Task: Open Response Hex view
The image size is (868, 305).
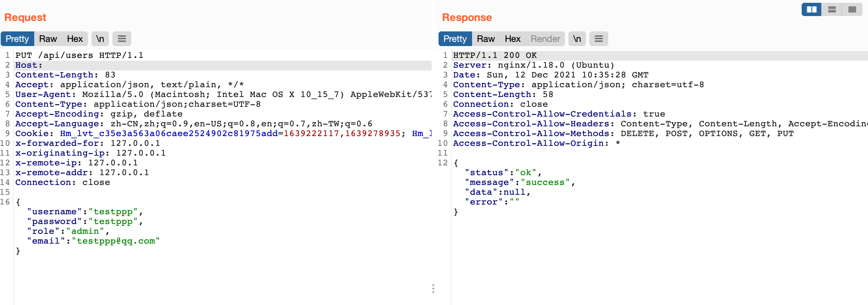Action: [513, 39]
